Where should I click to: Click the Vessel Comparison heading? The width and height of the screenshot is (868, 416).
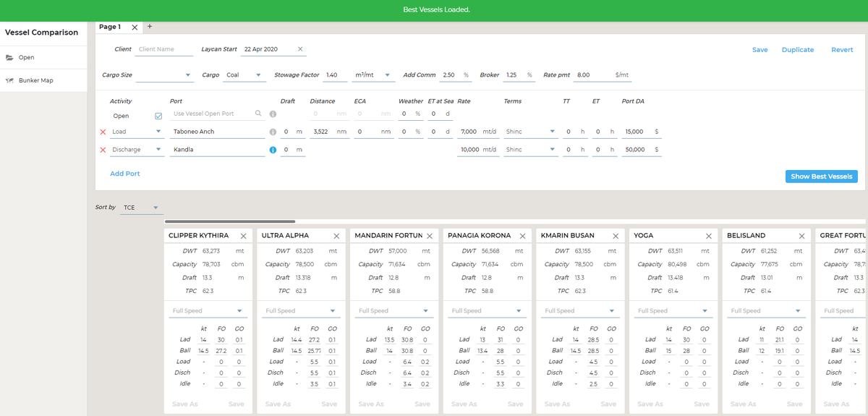(42, 33)
